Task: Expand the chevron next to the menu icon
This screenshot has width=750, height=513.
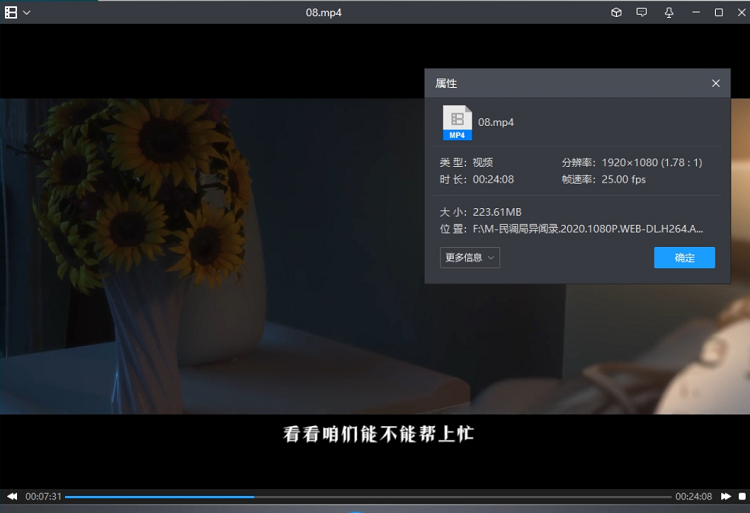Action: pos(26,12)
